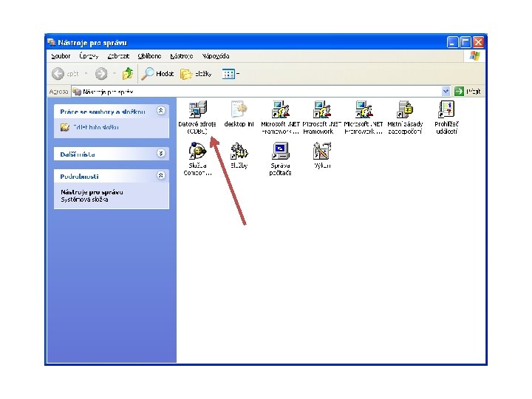Screen dimensions: 532x399
Task: Click the title bar window icon
Action: pyautogui.click(x=52, y=42)
